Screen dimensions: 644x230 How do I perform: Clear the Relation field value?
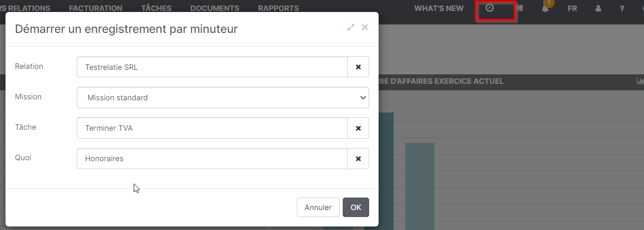358,67
